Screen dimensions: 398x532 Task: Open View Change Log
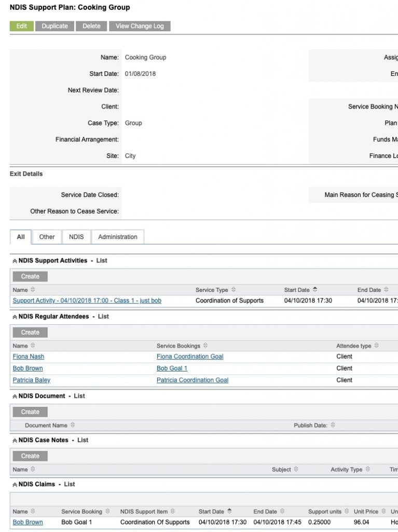(140, 26)
